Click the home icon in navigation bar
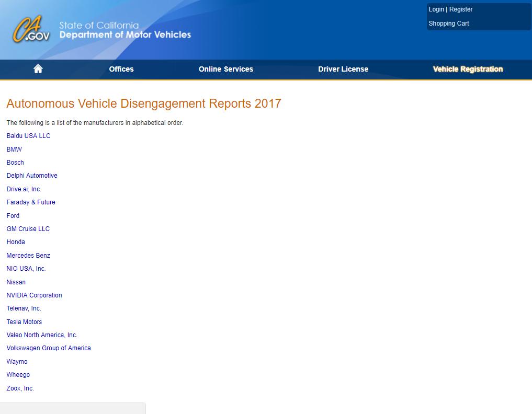The width and height of the screenshot is (532, 414). 38,69
